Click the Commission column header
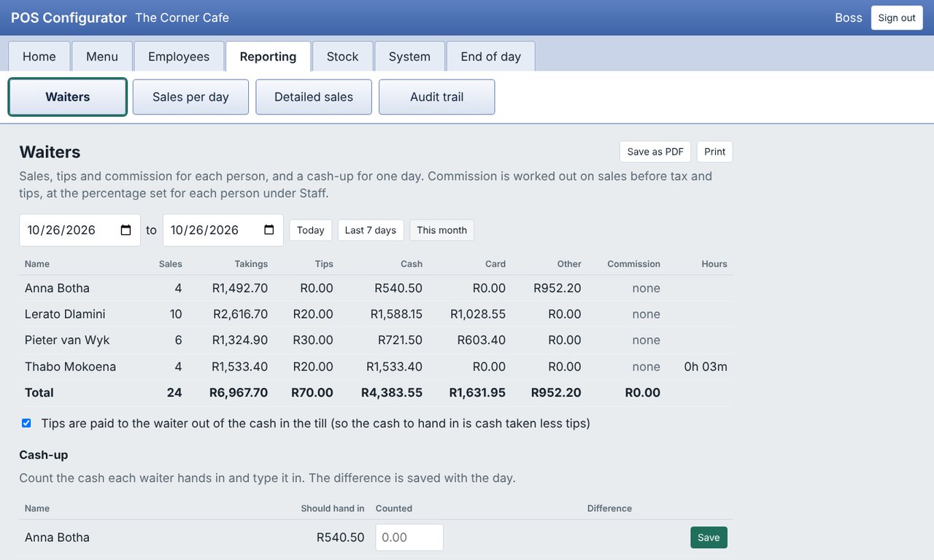 pyautogui.click(x=633, y=264)
